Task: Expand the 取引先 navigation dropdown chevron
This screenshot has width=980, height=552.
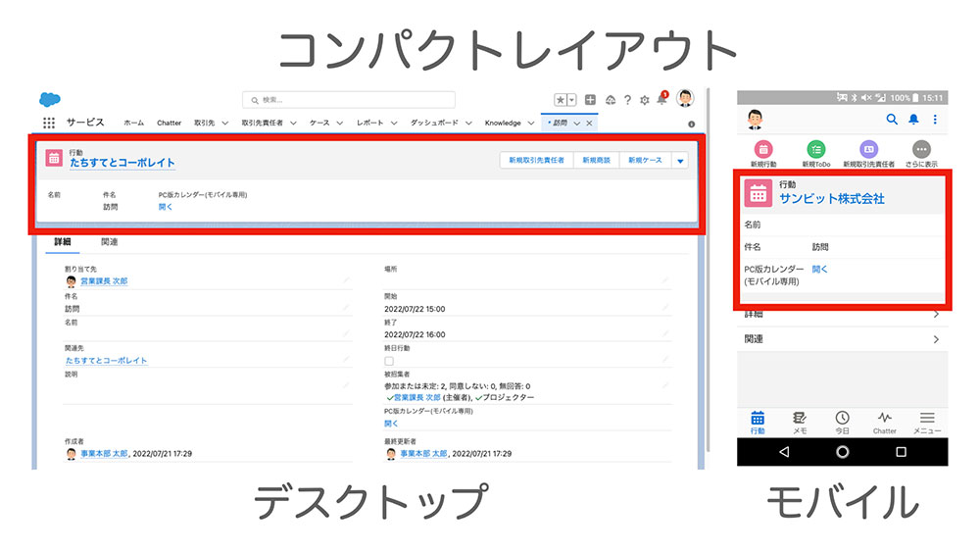Action: tap(224, 124)
